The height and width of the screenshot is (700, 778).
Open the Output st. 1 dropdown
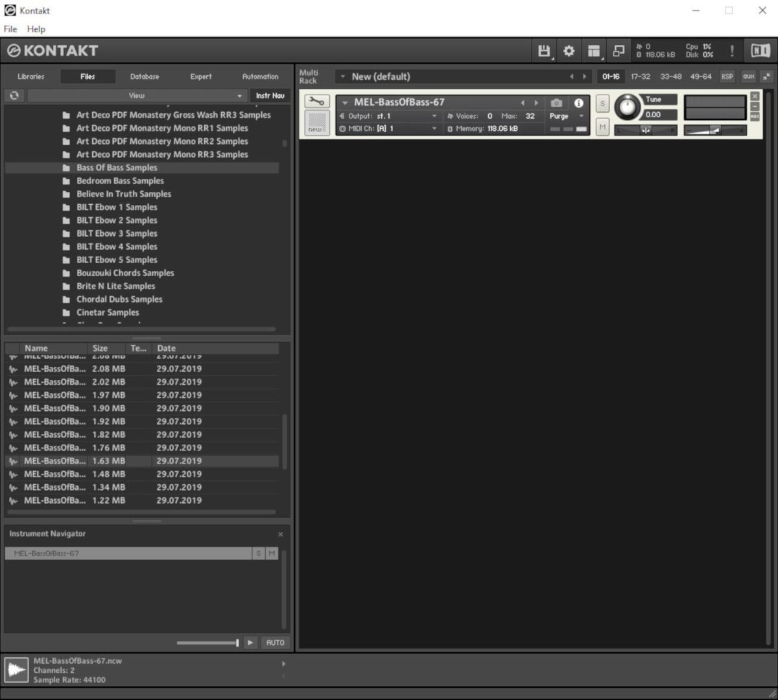pyautogui.click(x=389, y=116)
